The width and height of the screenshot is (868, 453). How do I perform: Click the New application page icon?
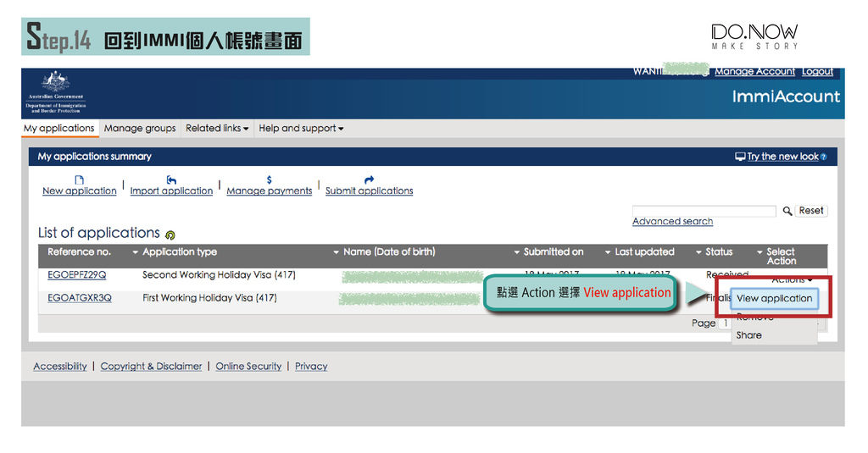click(79, 180)
